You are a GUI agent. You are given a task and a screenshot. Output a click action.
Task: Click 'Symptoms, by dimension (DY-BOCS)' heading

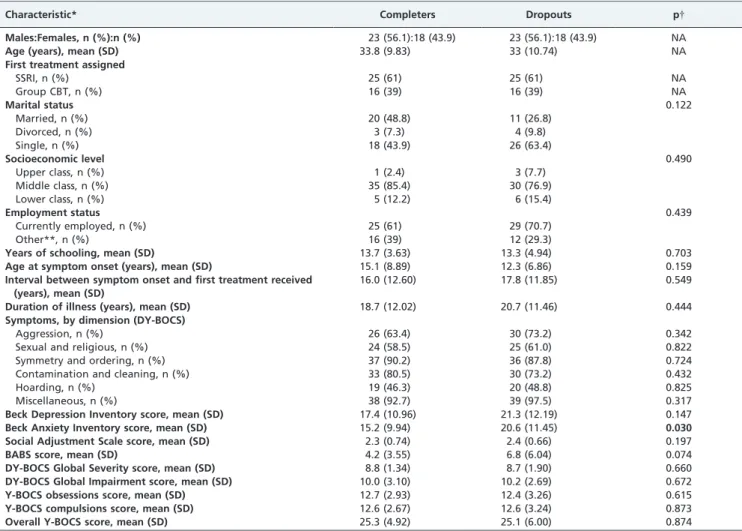95,320
